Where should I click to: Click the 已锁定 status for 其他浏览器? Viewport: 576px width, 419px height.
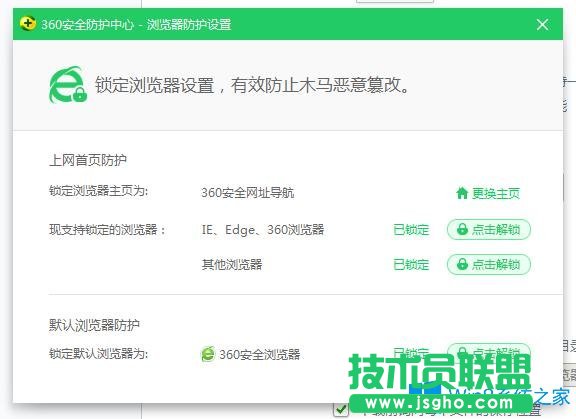[411, 264]
